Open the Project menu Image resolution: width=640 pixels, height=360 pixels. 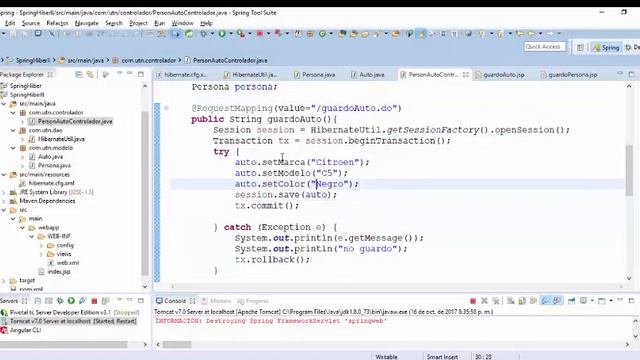click(138, 23)
